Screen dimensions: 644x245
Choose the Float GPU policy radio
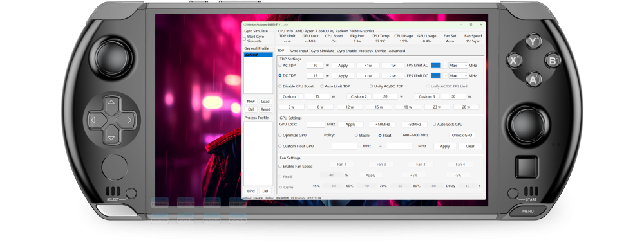[x=380, y=135]
